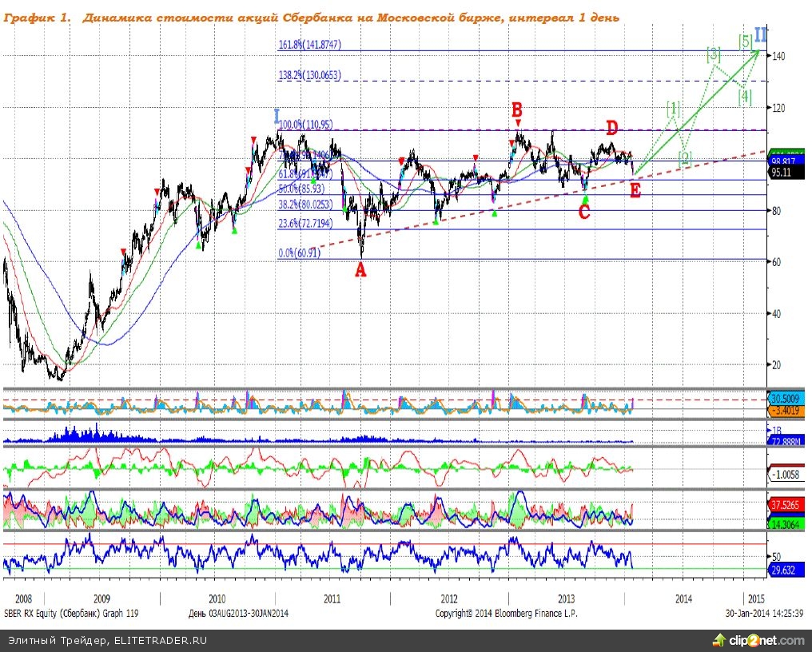The height and width of the screenshot is (652, 812).
Task: Click the green forecast wave [3] label
Action: pos(714,55)
